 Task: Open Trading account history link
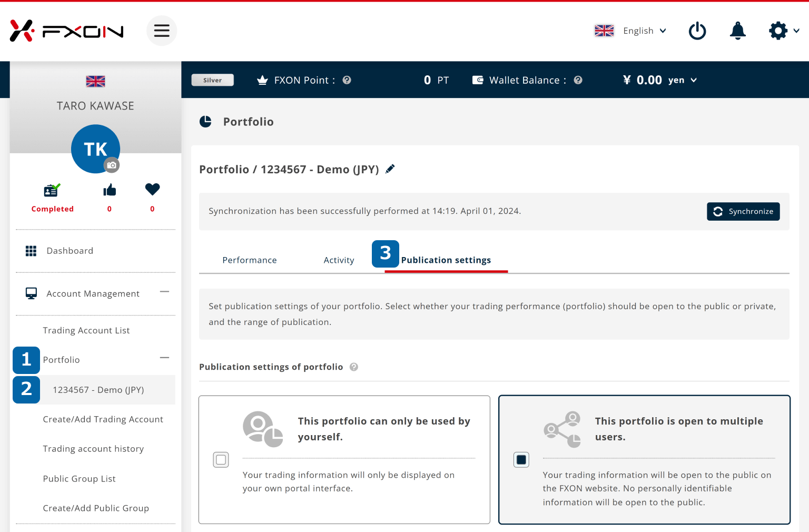(93, 449)
